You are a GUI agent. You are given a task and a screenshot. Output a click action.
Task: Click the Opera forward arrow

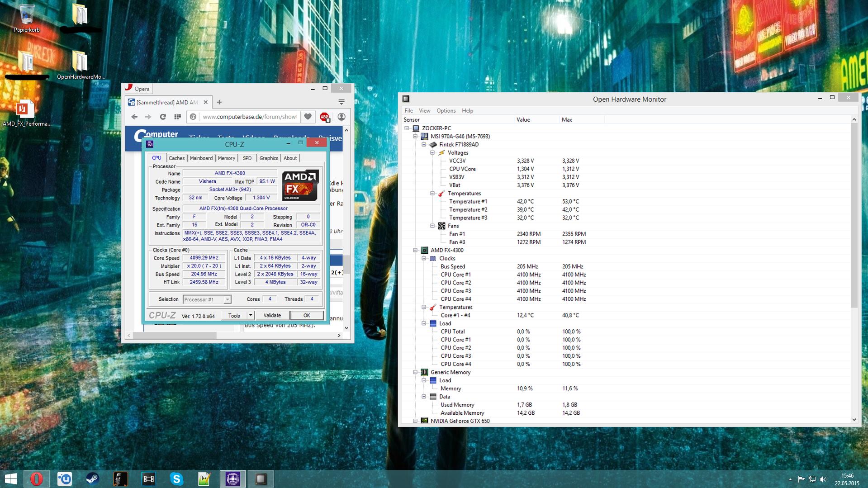148,117
